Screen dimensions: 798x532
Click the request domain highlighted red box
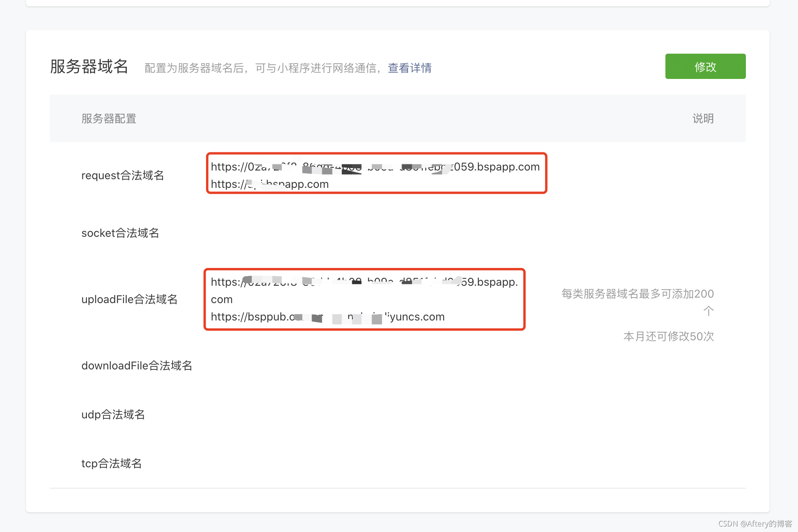pyautogui.click(x=376, y=173)
